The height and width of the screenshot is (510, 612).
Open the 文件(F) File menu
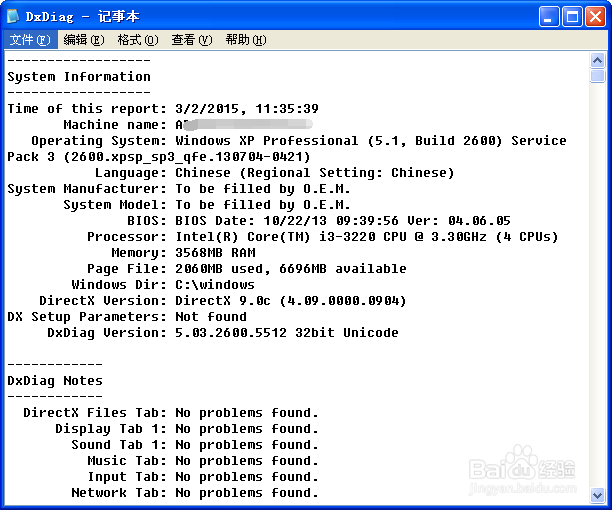(x=30, y=40)
